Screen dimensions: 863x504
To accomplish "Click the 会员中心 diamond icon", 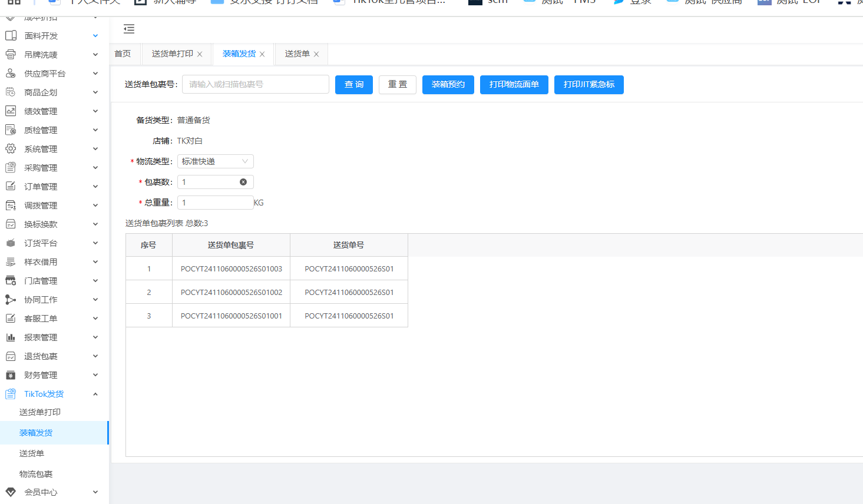I will tap(11, 492).
